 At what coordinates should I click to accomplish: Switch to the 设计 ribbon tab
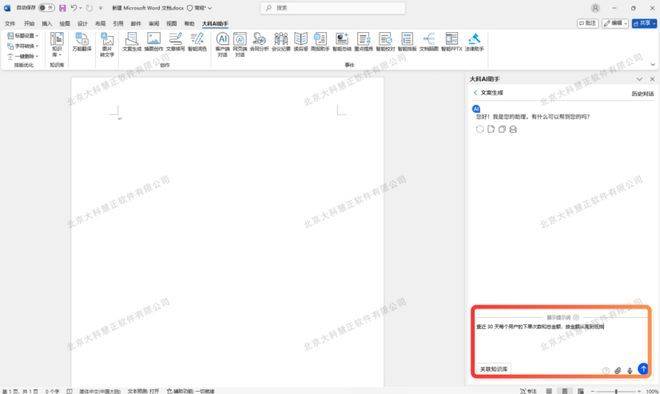[x=82, y=24]
